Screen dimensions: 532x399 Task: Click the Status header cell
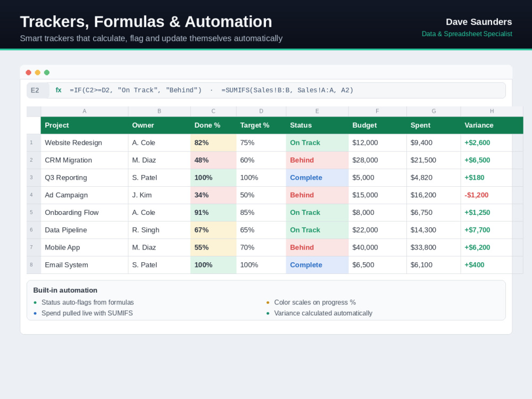coord(317,125)
